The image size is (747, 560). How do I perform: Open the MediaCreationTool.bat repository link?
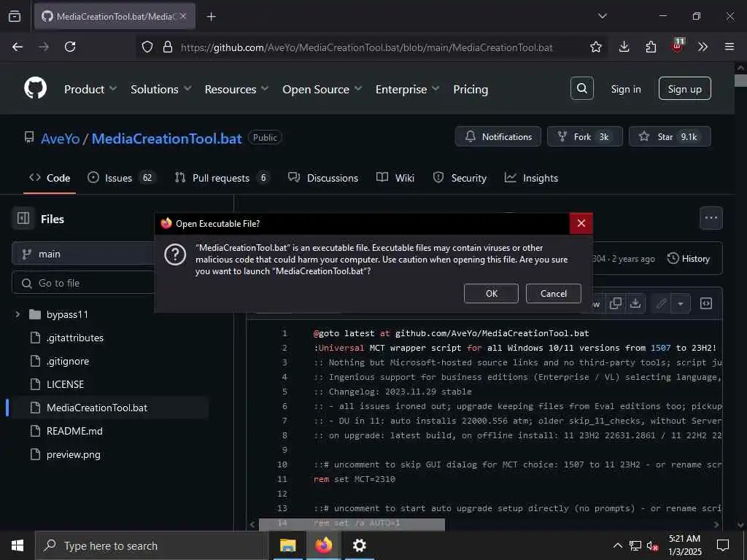(x=167, y=139)
